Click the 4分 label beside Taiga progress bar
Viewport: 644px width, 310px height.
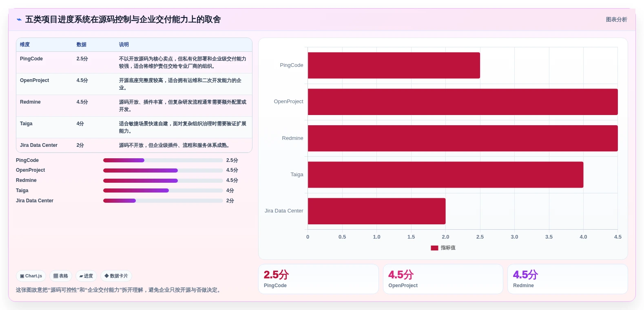(230, 190)
